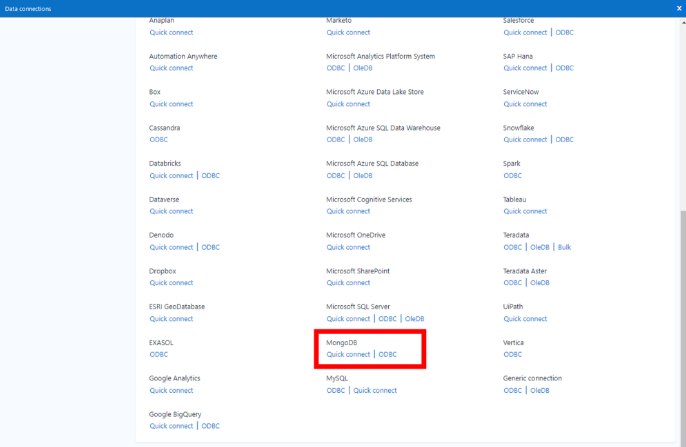Close the Data connections window

[x=679, y=8]
